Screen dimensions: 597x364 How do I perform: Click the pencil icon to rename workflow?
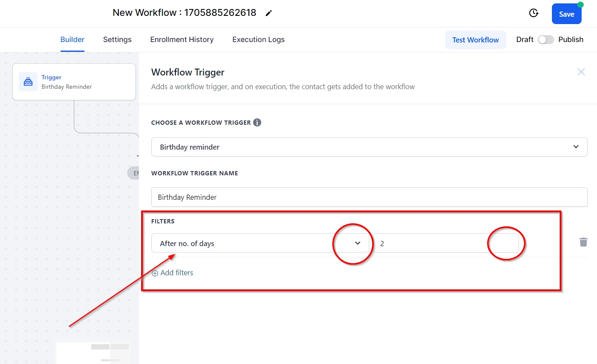269,13
